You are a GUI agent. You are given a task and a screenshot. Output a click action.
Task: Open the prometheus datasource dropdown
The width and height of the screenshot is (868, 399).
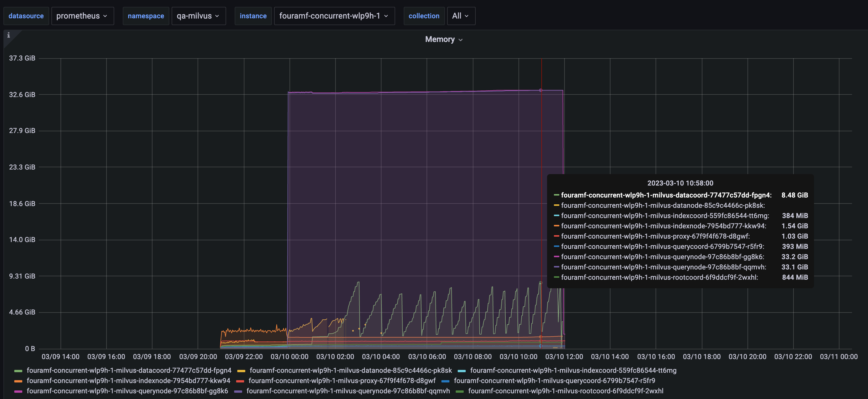click(83, 16)
